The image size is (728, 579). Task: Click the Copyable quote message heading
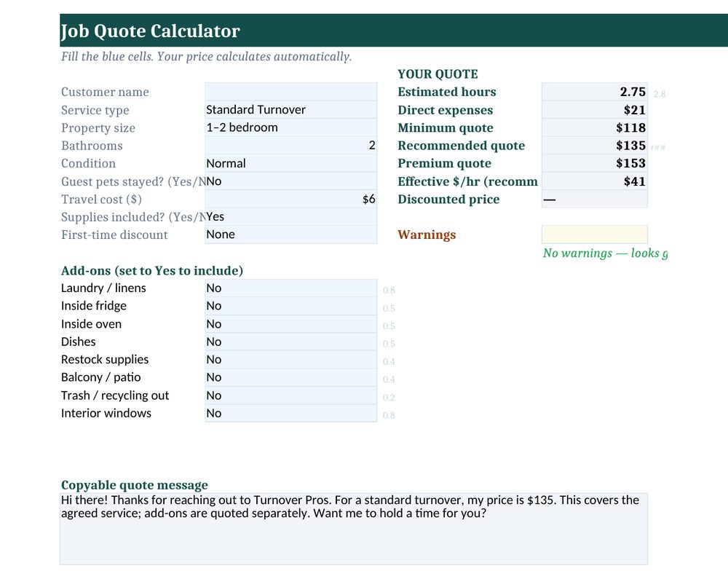coord(135,485)
